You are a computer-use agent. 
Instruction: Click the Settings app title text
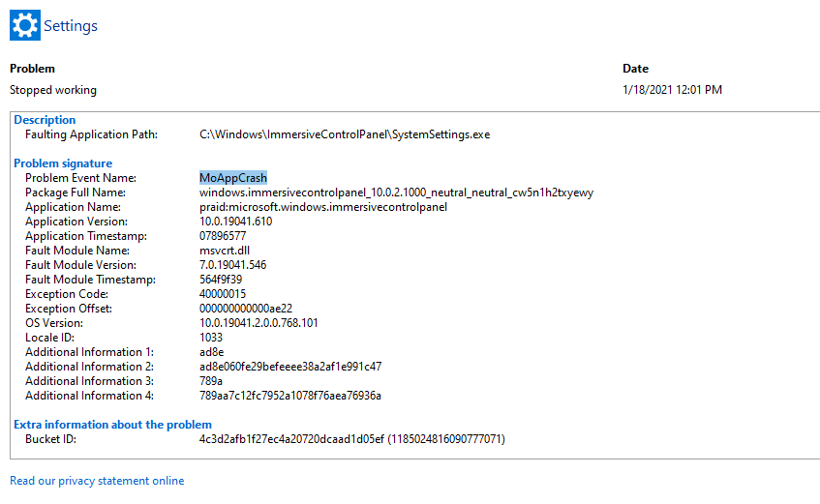click(71, 25)
